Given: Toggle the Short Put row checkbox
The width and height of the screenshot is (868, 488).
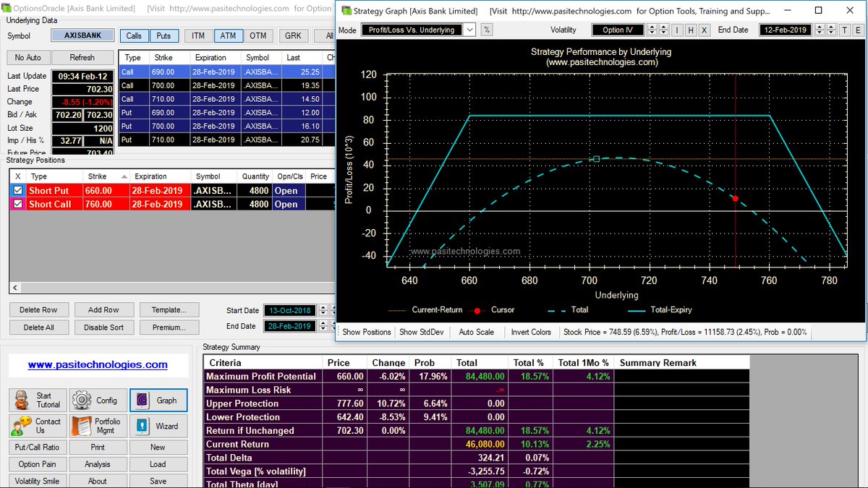Looking at the screenshot, I should click(x=18, y=190).
